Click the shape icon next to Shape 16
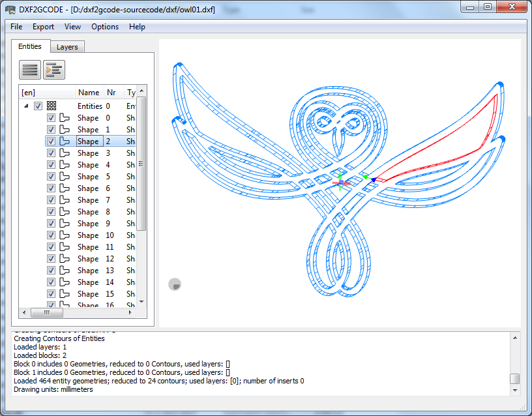This screenshot has height=416, width=532. pyautogui.click(x=66, y=305)
